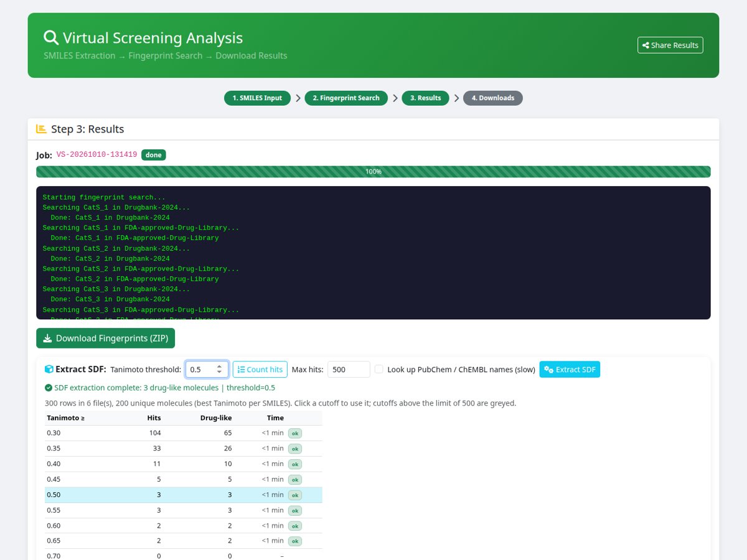Click the ok badge in 0.65 row
This screenshot has height=560, width=747.
click(295, 541)
